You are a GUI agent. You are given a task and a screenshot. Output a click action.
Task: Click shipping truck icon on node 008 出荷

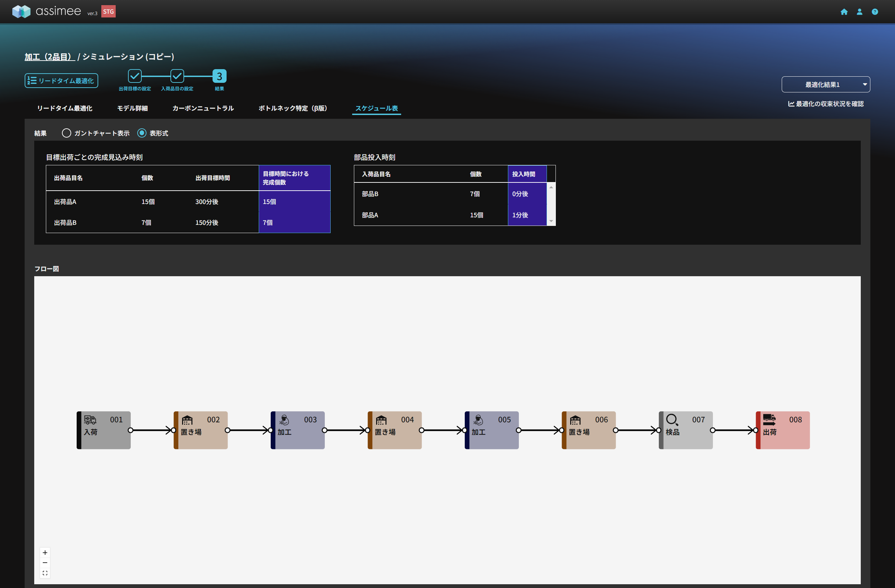tap(769, 420)
